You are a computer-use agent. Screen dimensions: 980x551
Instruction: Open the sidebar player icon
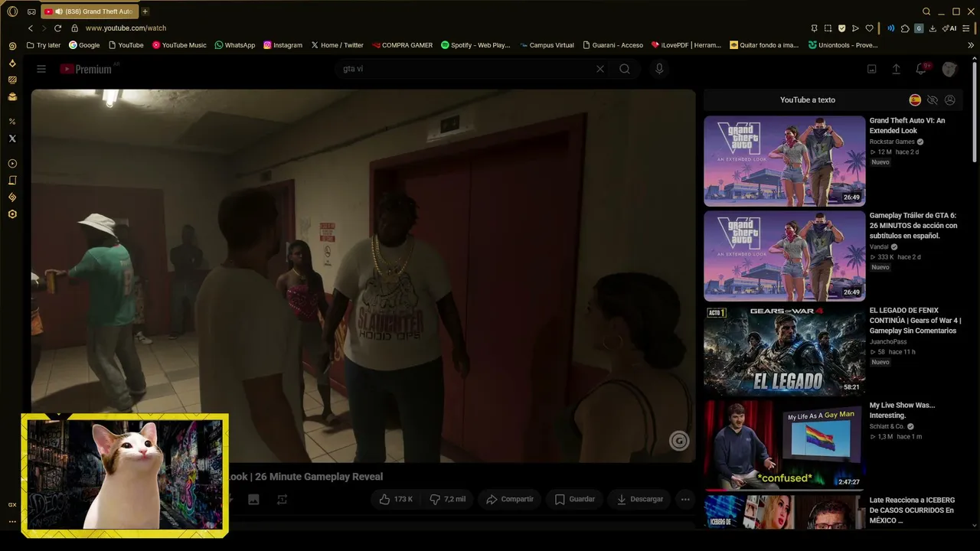click(x=12, y=163)
